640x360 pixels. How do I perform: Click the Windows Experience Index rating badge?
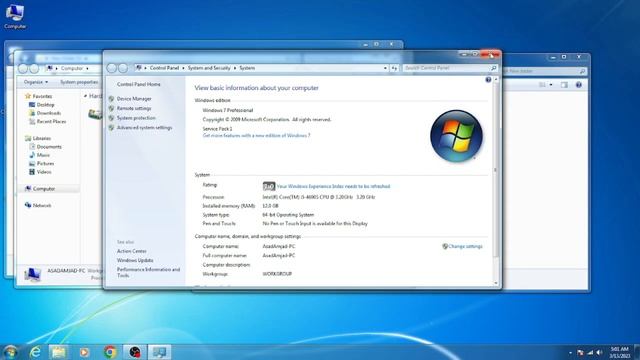[x=269, y=186]
